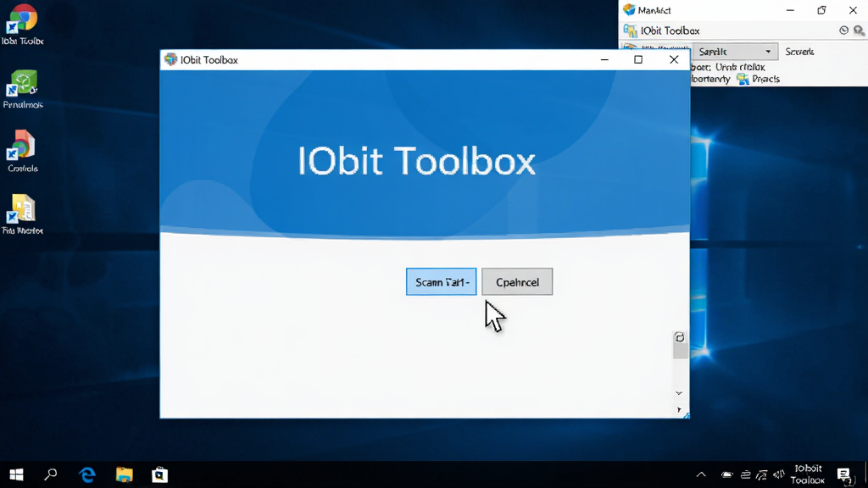Minimize the background window
This screenshot has width=868, height=488.
point(790,10)
